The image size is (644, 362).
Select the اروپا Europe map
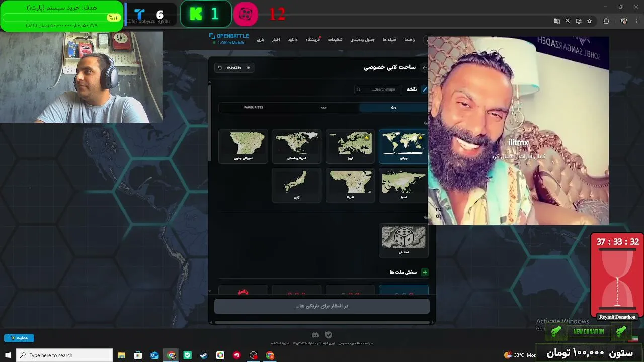(350, 146)
